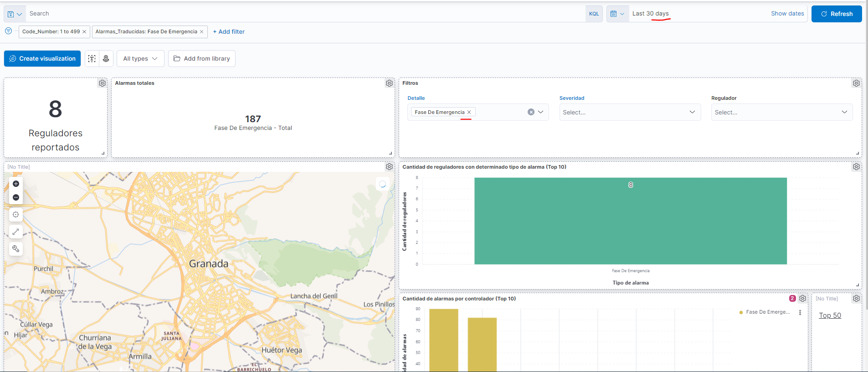Open gear options on Filtros panel

click(856, 83)
